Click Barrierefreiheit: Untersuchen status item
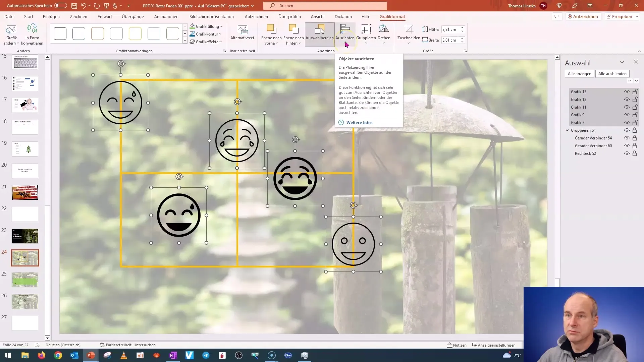 point(128,345)
